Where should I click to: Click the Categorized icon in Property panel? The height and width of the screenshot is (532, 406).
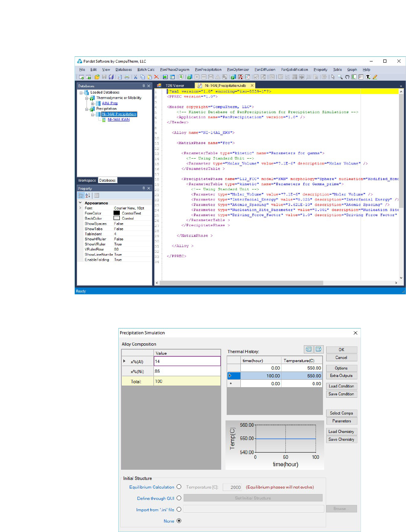click(x=81, y=195)
